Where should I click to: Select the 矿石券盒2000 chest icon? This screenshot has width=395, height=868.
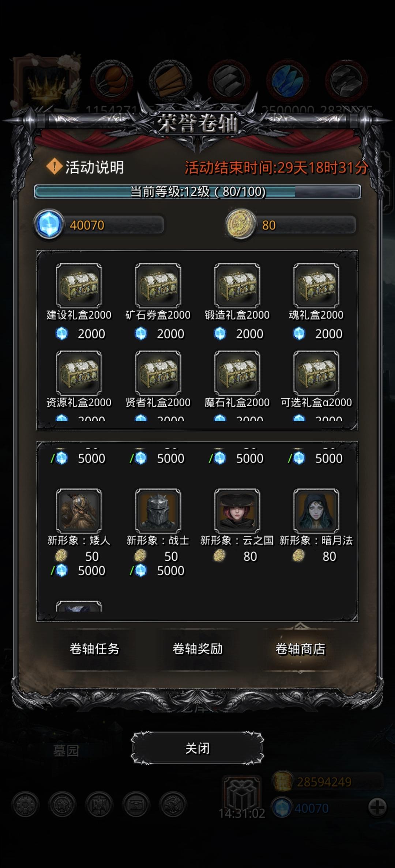(158, 285)
